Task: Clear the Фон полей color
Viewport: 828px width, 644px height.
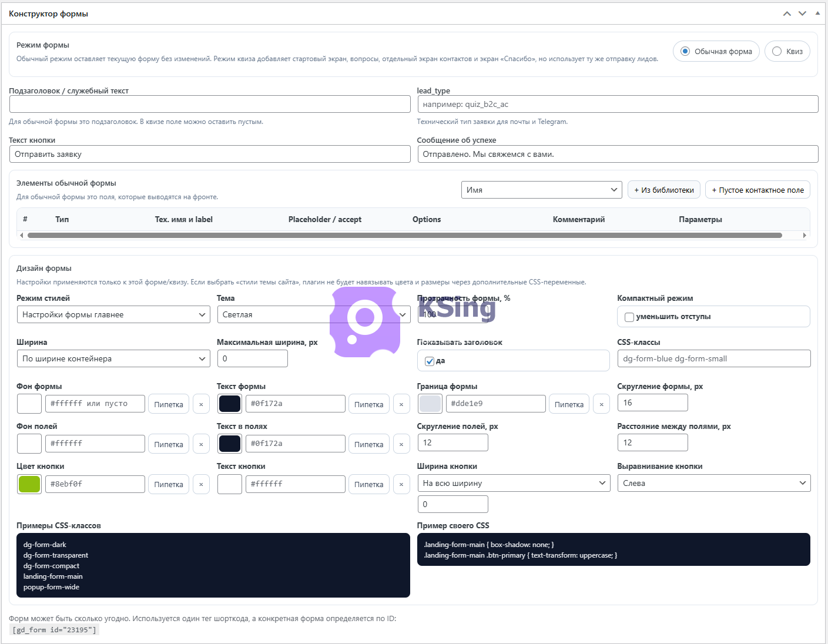Action: coord(201,444)
